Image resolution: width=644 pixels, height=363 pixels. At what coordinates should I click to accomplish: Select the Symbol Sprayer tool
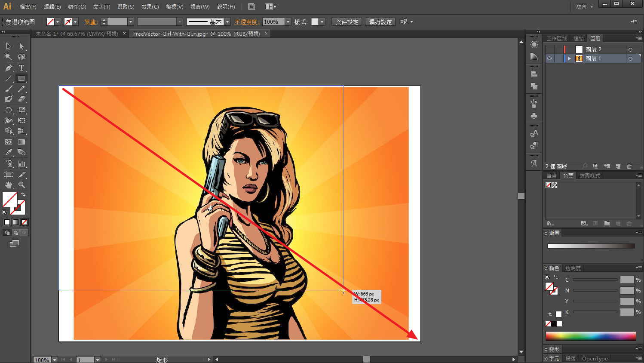(9, 164)
